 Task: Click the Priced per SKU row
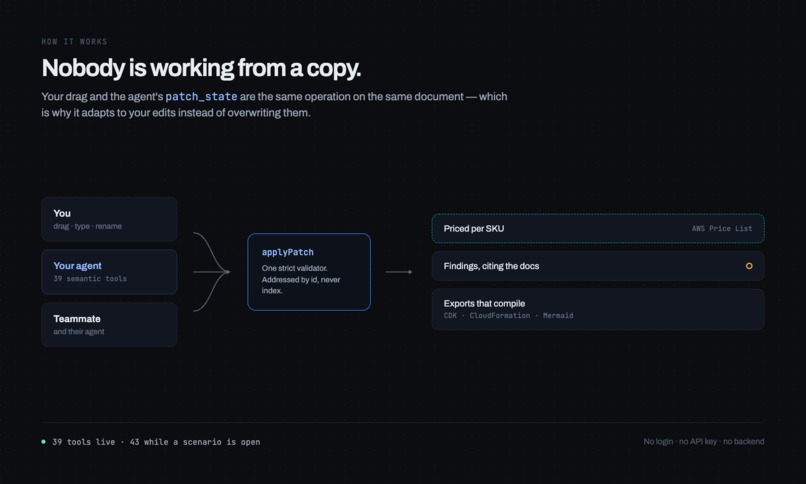(x=598, y=229)
